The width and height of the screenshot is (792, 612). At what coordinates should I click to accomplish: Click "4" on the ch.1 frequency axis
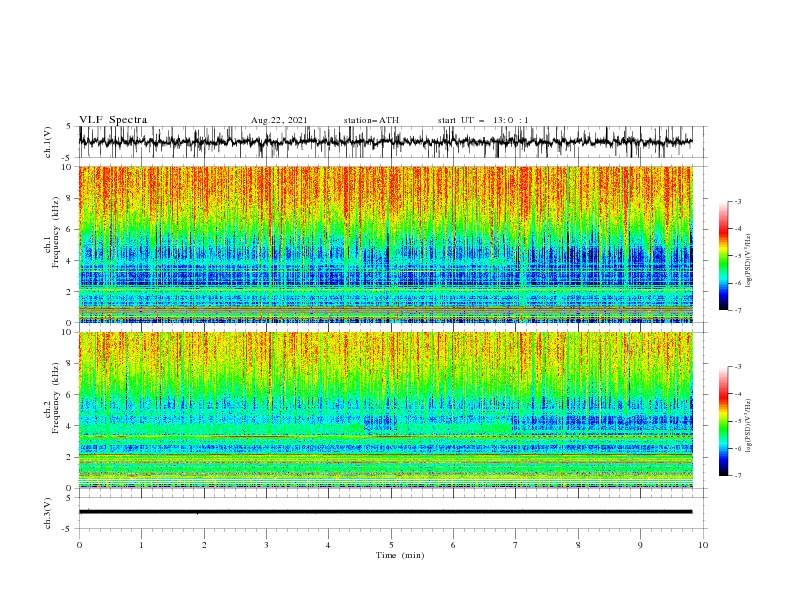70,261
